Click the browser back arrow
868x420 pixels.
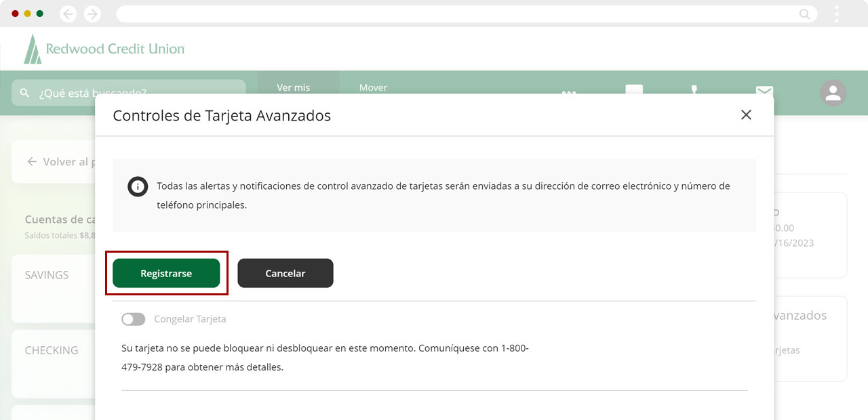68,14
